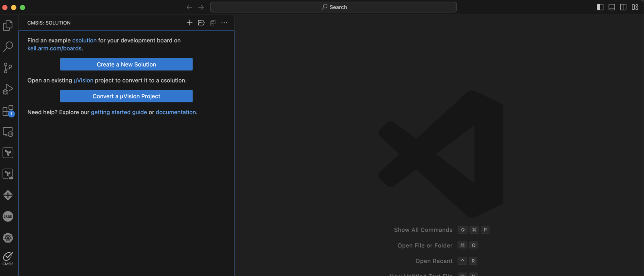644x276 pixels.
Task: Minimize the window with the yellow button
Action: coord(14,7)
